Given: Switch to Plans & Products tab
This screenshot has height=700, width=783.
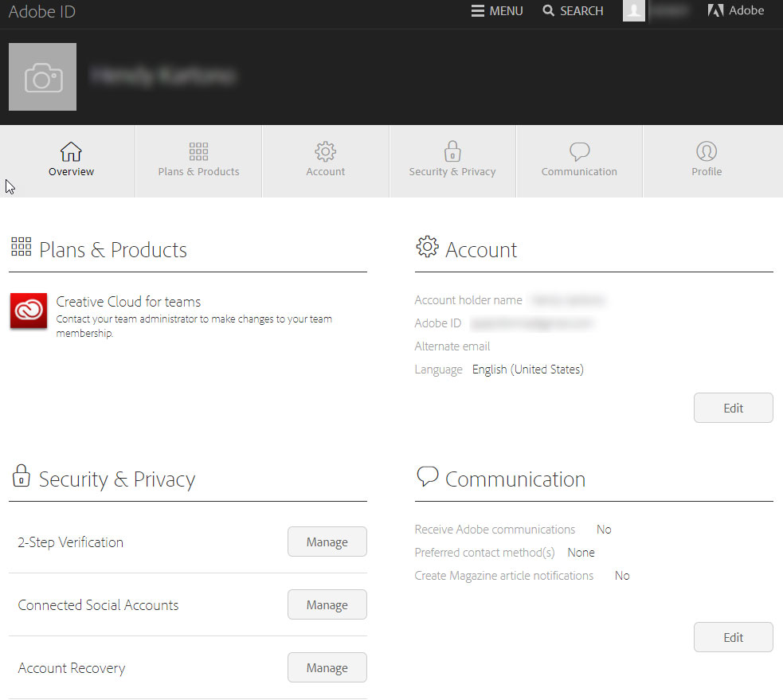Looking at the screenshot, I should (x=199, y=161).
